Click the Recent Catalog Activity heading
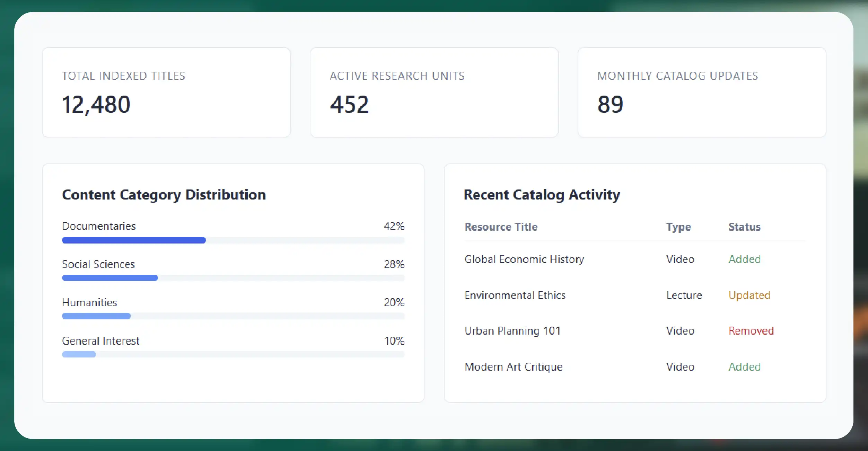Screen dimensions: 868x451 (542, 195)
